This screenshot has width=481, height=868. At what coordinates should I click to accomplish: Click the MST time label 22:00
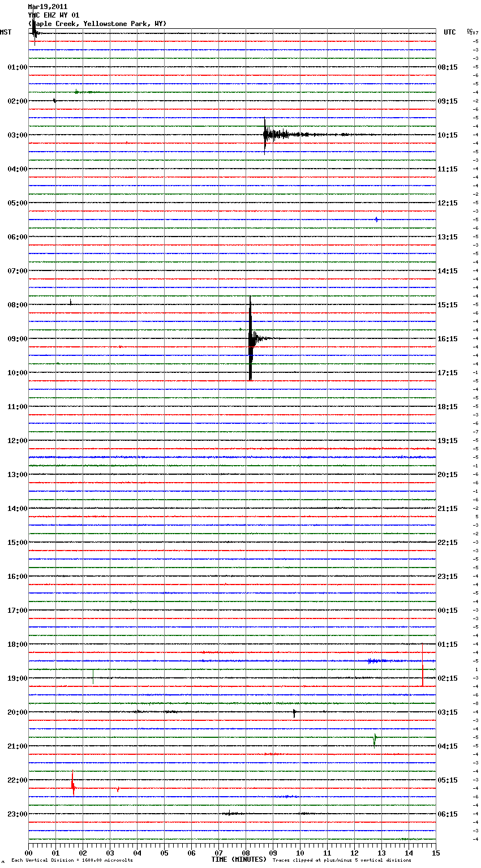(18, 780)
